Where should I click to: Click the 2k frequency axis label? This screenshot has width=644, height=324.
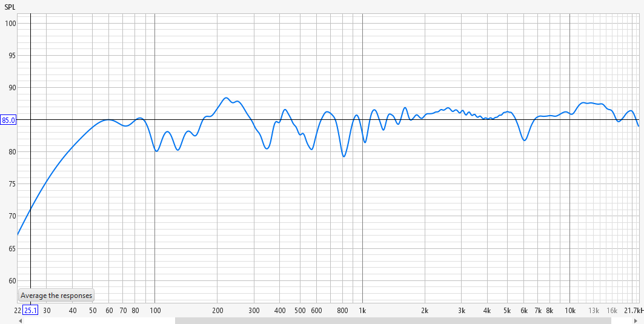tap(425, 310)
